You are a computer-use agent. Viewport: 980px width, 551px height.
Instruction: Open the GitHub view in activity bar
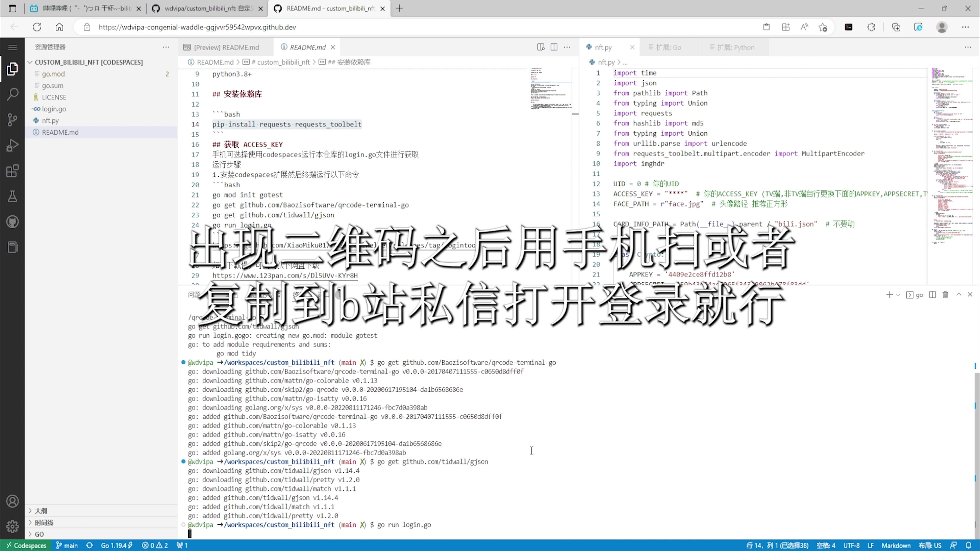pyautogui.click(x=12, y=222)
